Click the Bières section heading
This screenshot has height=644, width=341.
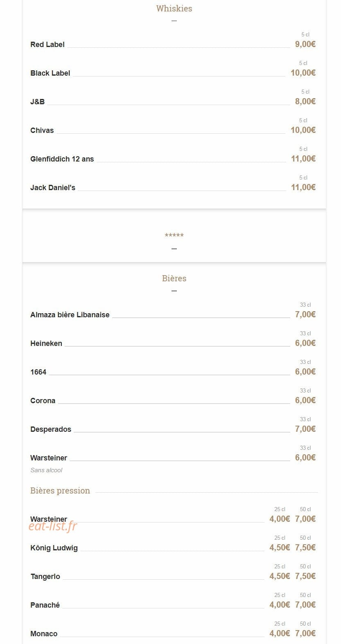click(174, 278)
